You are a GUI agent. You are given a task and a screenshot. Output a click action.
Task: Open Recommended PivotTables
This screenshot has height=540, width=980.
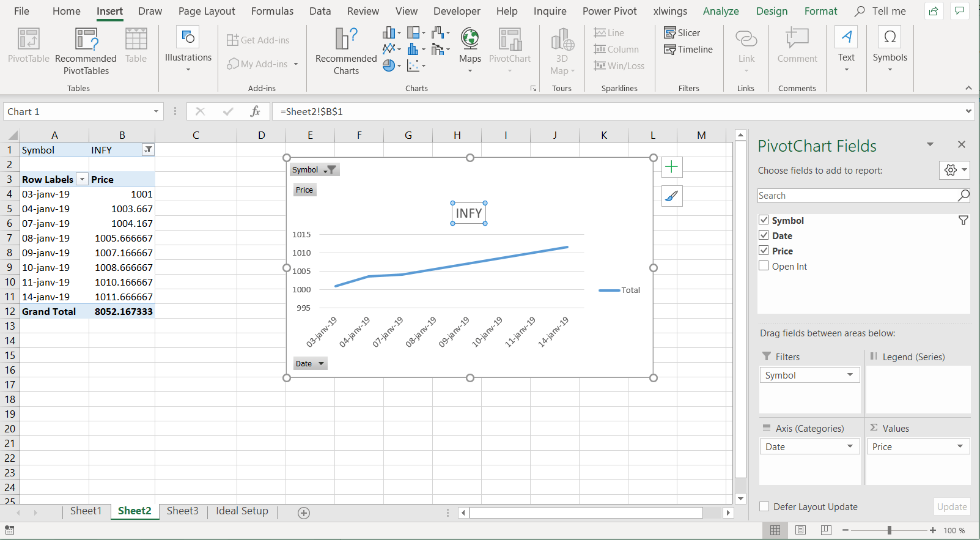pyautogui.click(x=86, y=51)
